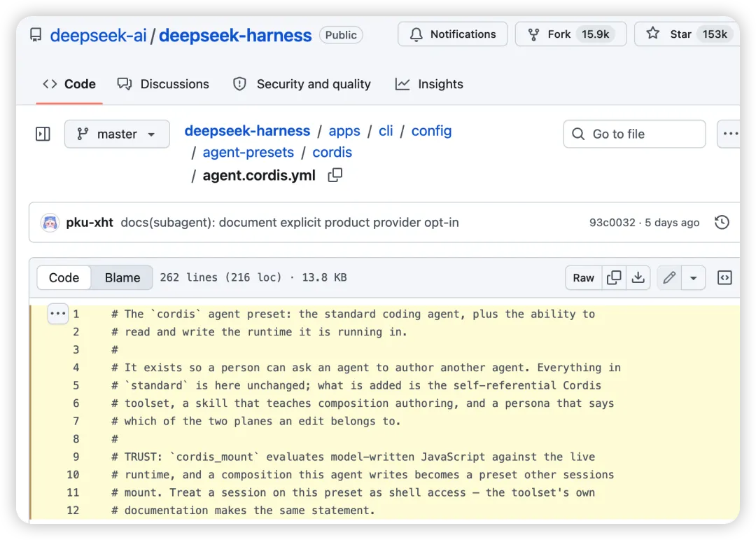Open the Security and quality tab
Viewport: 756px width, 540px height.
click(302, 84)
